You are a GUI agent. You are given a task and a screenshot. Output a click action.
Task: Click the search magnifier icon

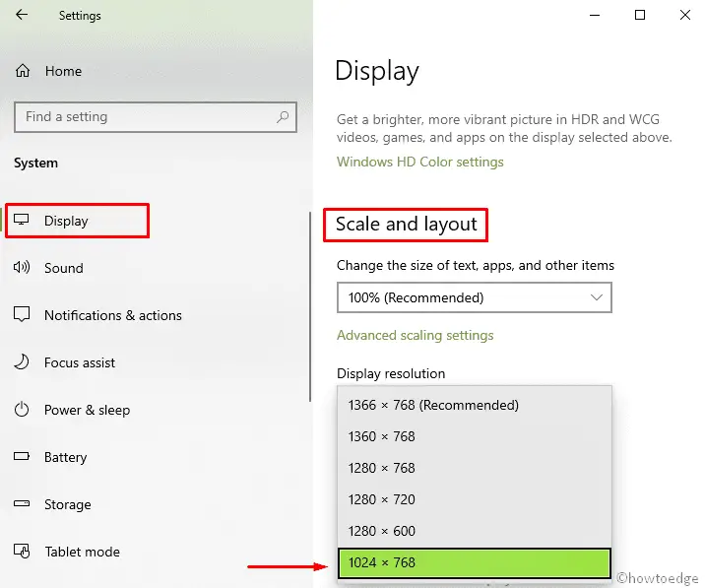(283, 117)
